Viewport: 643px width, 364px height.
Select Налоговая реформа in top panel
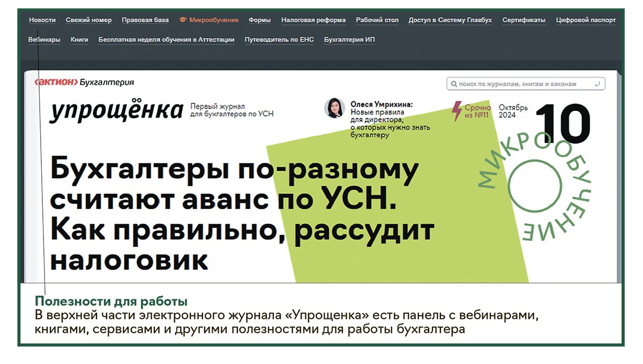pyautogui.click(x=313, y=20)
